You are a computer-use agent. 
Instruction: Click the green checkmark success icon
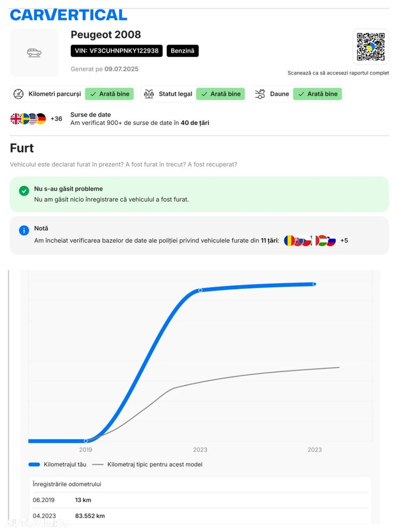tap(24, 191)
